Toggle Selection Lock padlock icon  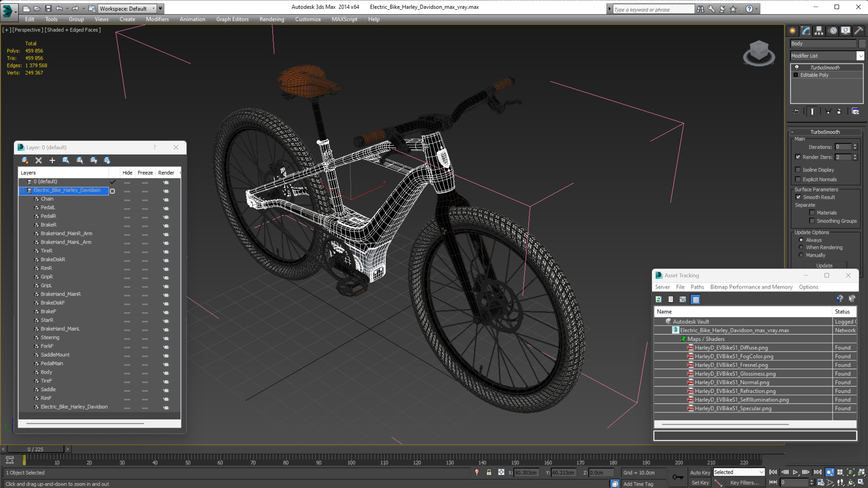coord(489,472)
